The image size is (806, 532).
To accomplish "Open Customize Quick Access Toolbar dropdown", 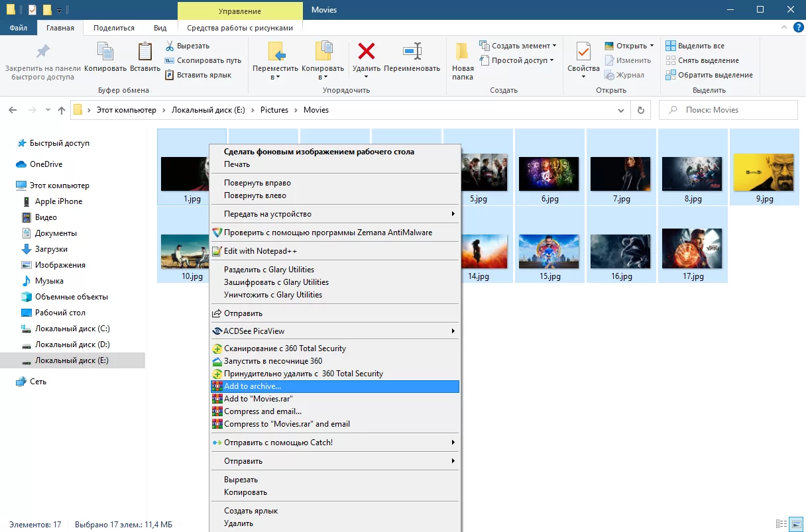I will (x=60, y=10).
